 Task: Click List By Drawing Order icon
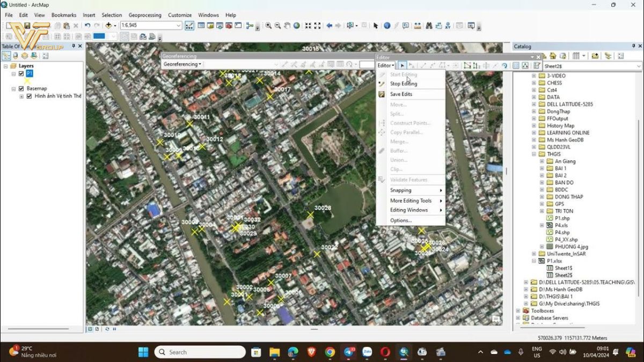(6, 56)
